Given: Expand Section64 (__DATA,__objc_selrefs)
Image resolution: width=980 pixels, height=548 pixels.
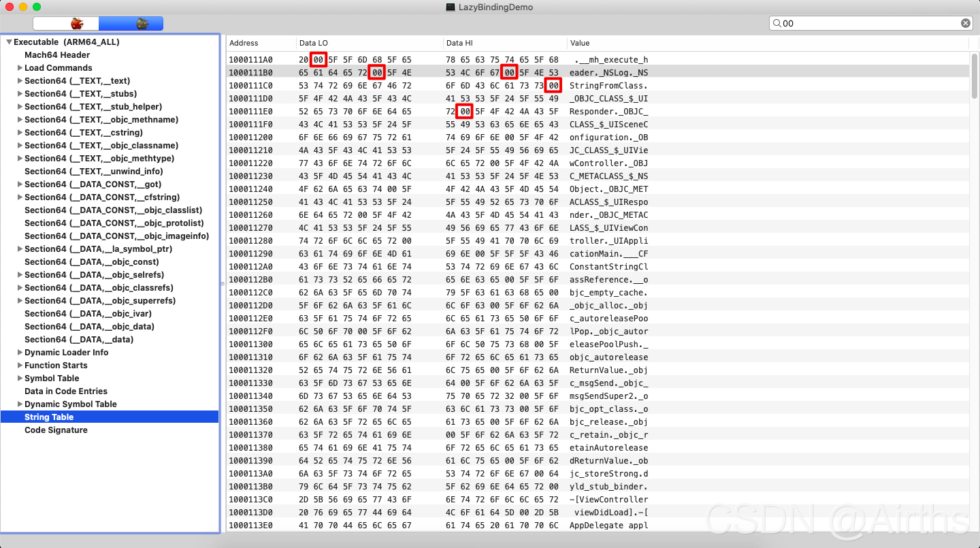Looking at the screenshot, I should coord(20,275).
